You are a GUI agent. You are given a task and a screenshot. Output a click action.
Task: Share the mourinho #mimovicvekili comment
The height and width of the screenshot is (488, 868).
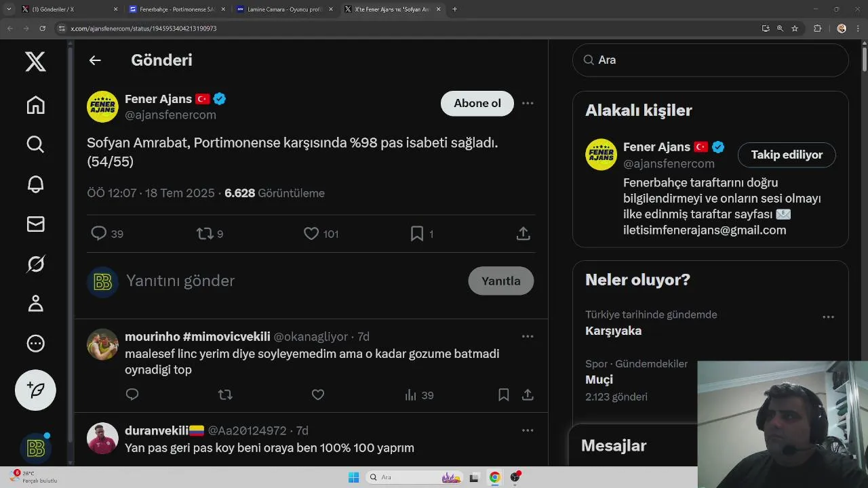[528, 394]
